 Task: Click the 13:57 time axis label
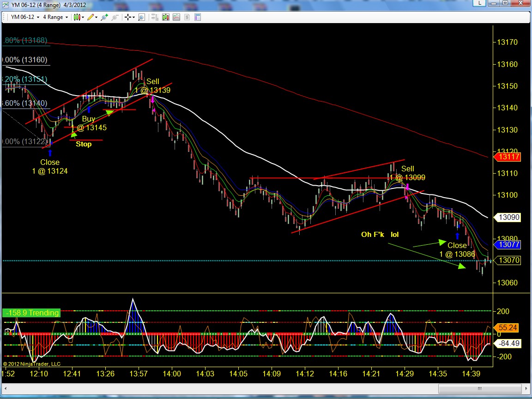[x=139, y=374]
